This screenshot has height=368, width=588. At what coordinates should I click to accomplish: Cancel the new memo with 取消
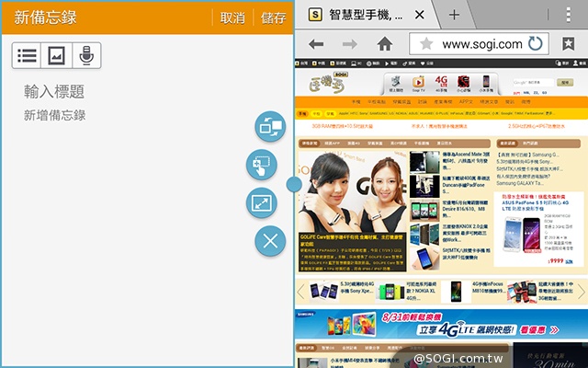pos(232,17)
